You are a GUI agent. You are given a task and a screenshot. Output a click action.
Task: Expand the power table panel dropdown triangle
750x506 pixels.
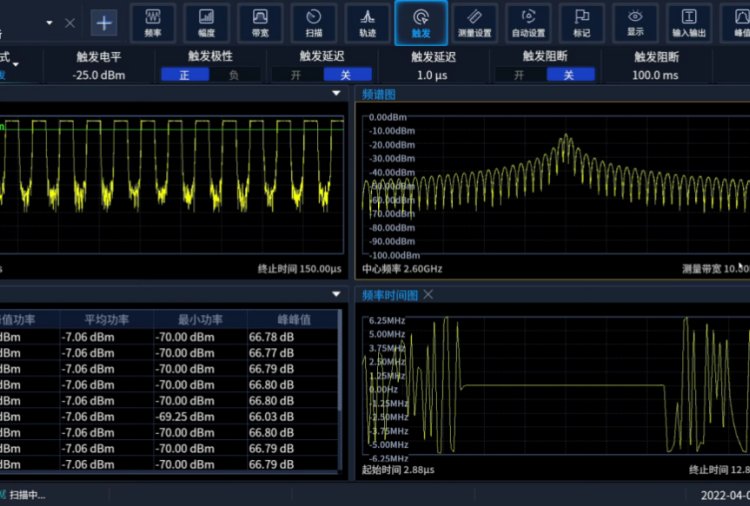coord(336,294)
